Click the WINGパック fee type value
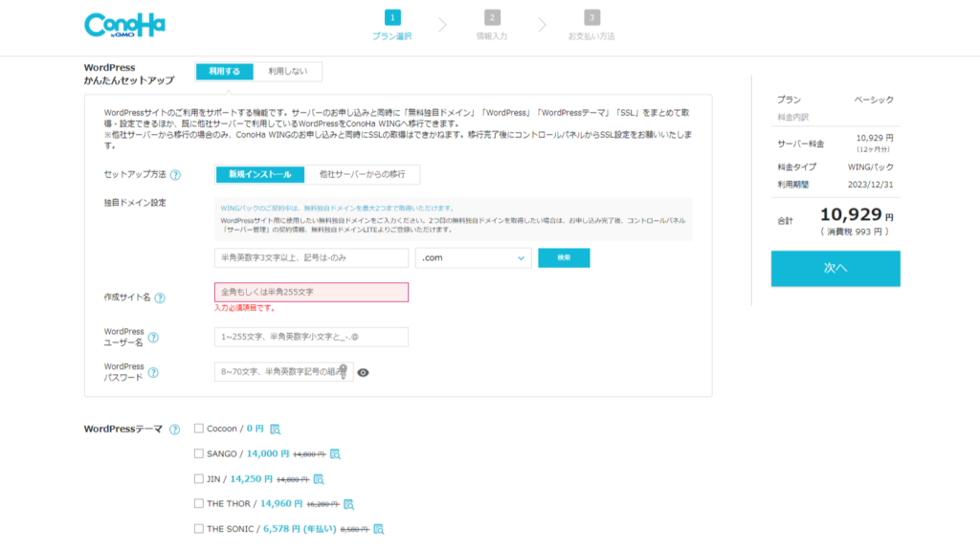 [x=870, y=167]
